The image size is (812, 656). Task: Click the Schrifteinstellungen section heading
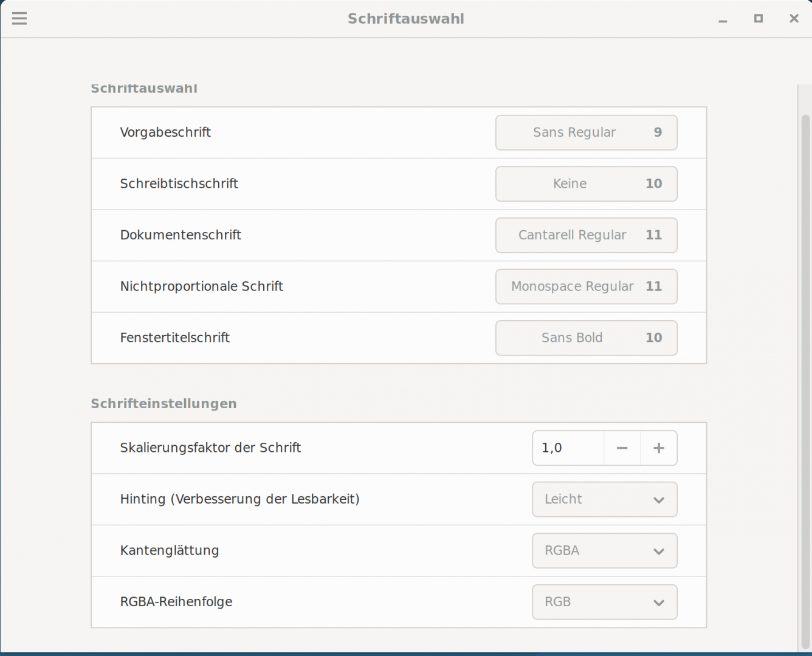[163, 404]
